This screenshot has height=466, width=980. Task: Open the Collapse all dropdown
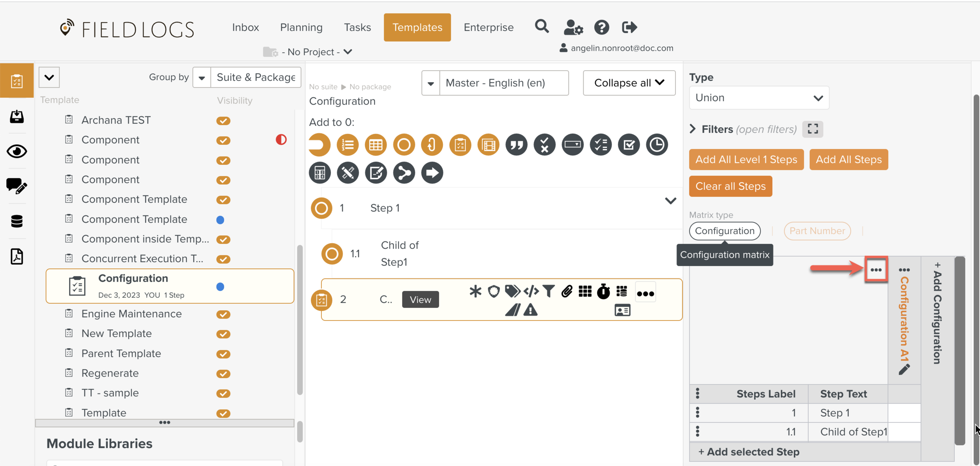coord(629,83)
